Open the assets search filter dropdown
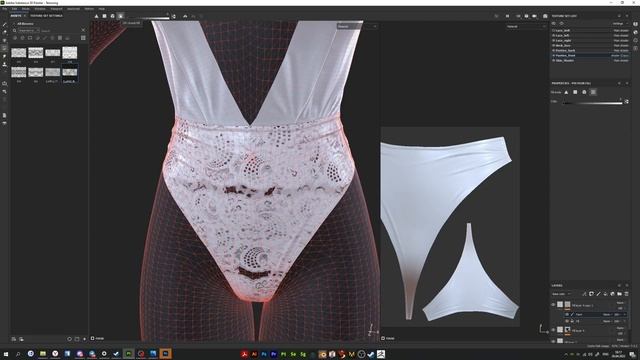 tap(29, 31)
